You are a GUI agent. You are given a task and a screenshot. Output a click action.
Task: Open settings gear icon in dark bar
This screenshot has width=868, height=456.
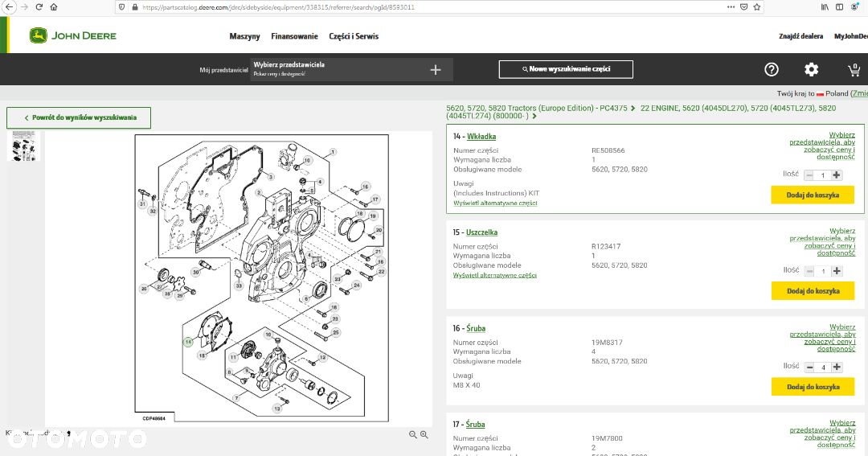click(811, 69)
